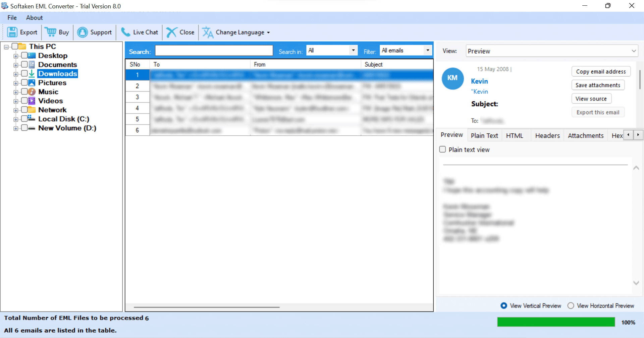Open the File menu
The image size is (644, 338).
(x=12, y=18)
